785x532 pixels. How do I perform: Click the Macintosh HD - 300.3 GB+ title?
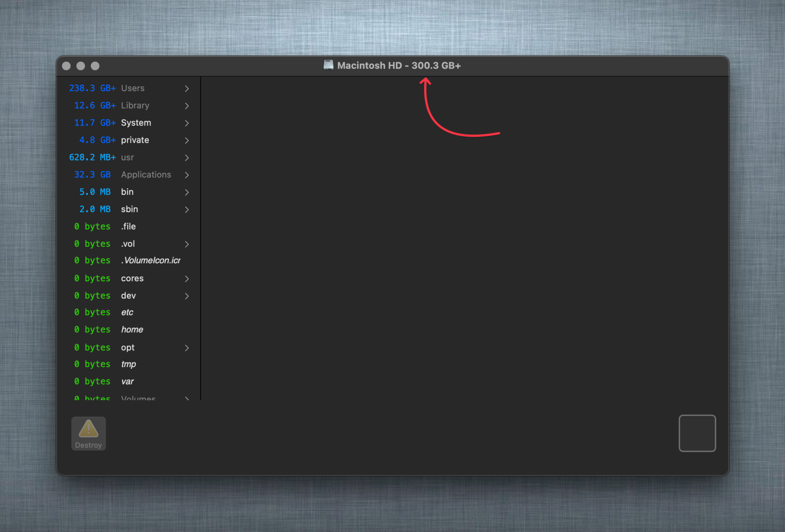(399, 66)
